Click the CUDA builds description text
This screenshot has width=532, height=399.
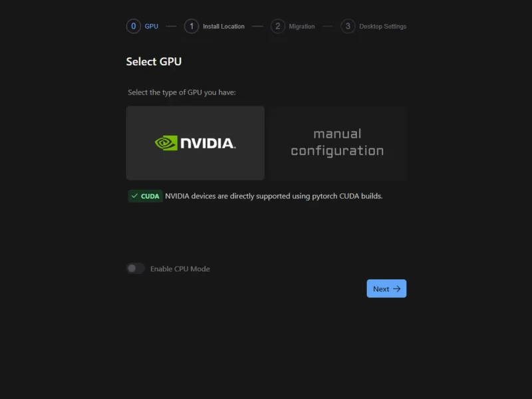(274, 196)
